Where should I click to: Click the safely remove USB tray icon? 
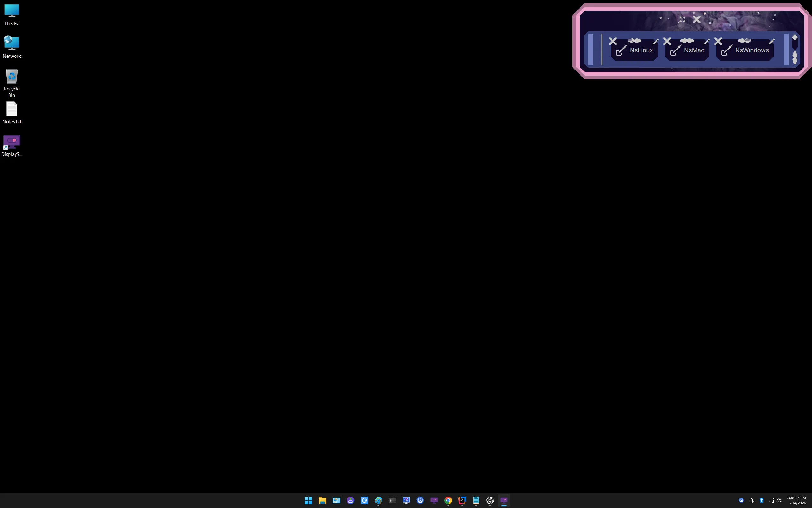tap(752, 500)
